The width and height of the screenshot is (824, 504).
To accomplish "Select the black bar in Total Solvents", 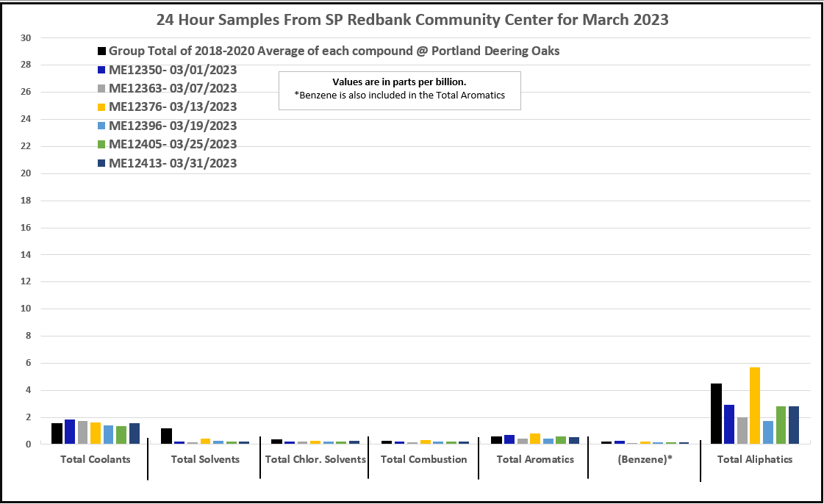I will 166,436.
